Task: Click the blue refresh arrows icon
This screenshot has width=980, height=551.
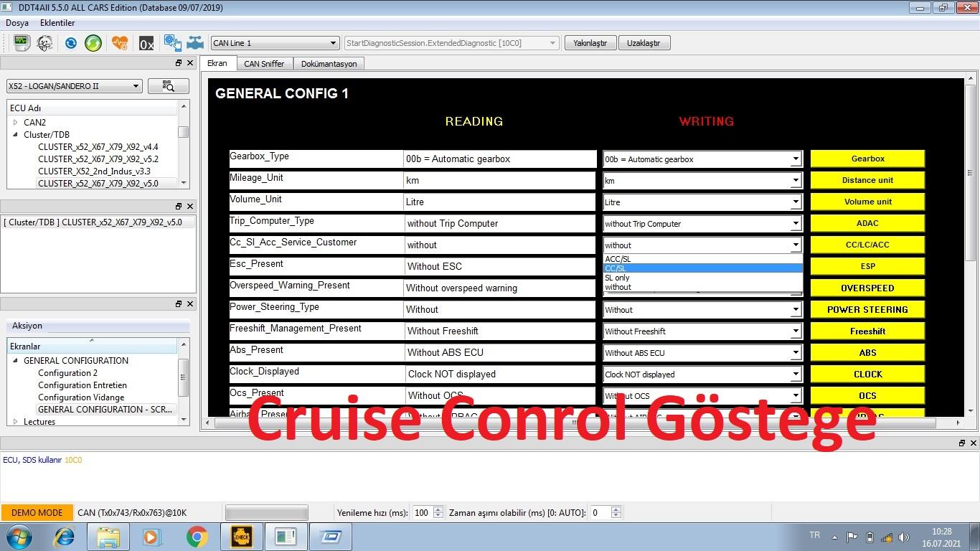Action: [70, 43]
